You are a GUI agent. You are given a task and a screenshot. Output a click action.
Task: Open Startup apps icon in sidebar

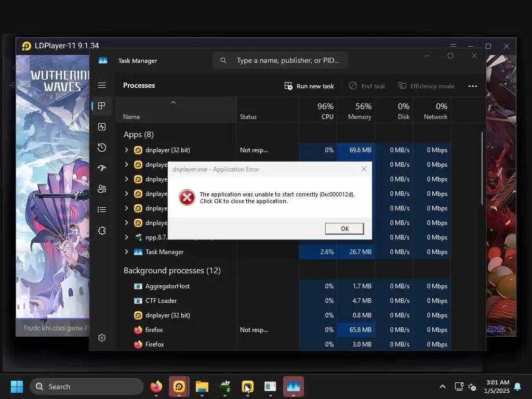(102, 168)
